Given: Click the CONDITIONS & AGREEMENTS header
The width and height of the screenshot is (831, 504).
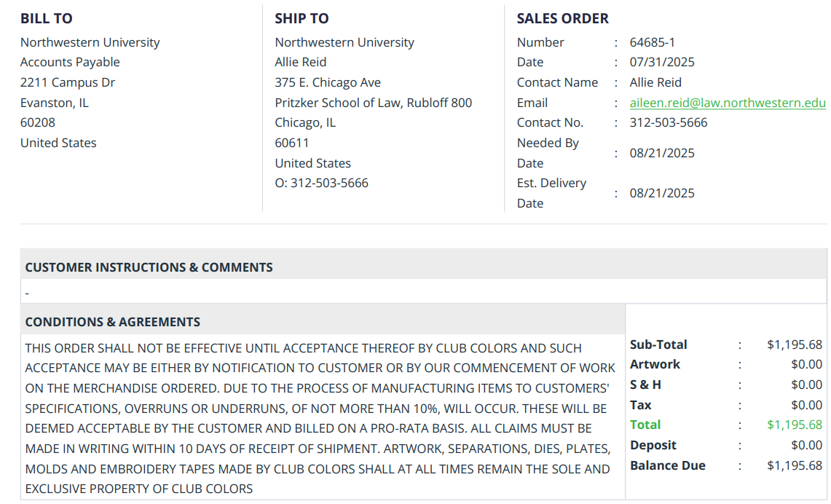Looking at the screenshot, I should tap(112, 322).
